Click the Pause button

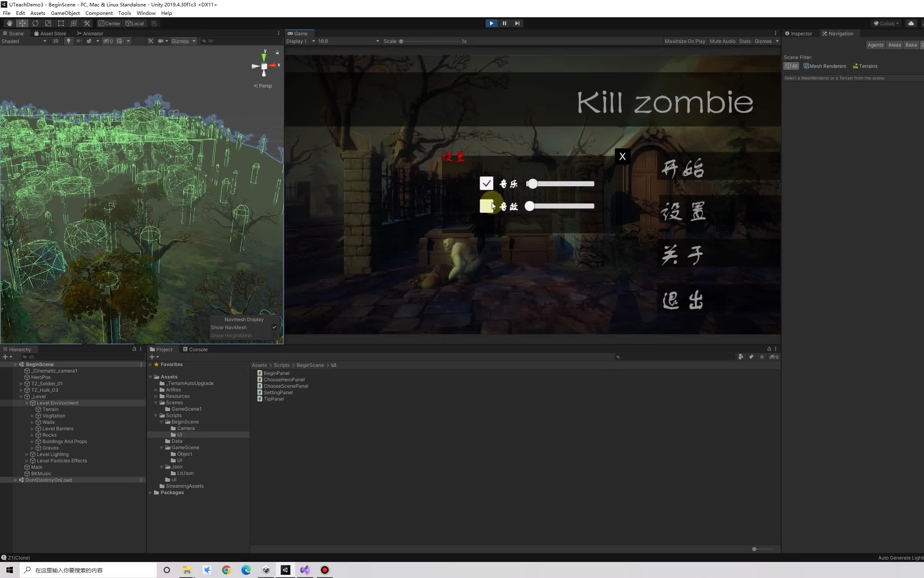point(504,23)
